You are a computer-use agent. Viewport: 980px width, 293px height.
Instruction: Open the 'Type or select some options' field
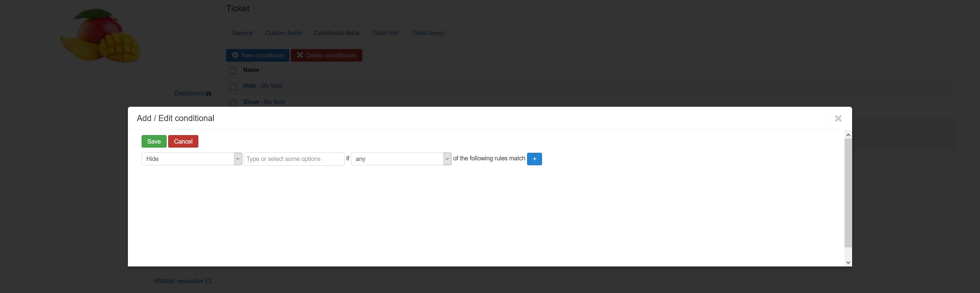pyautogui.click(x=294, y=159)
